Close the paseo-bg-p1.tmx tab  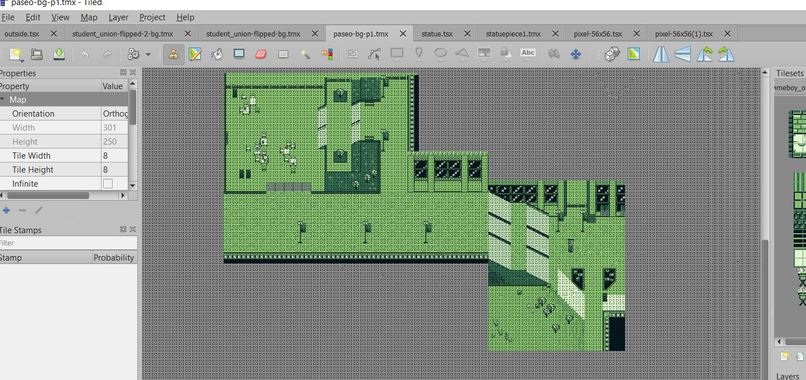pyautogui.click(x=403, y=33)
